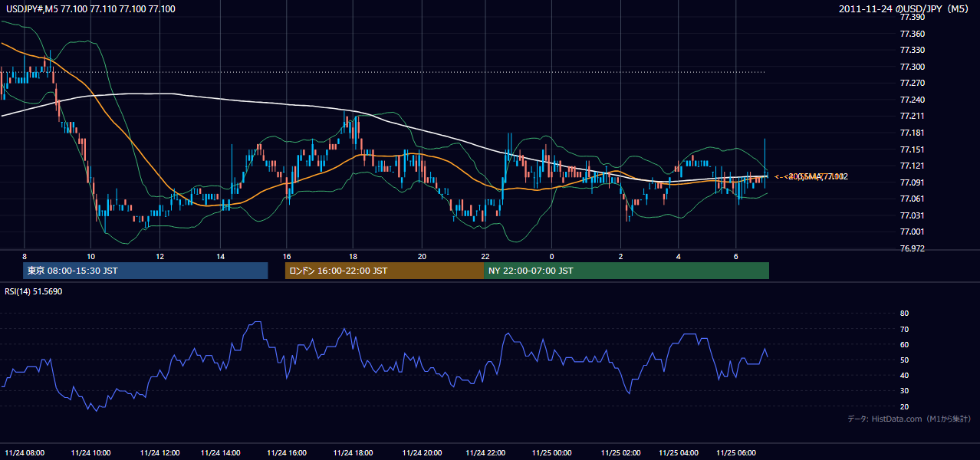Screen dimensions: 980x460
Task: Click price axis label 77.270
Action: (913, 83)
